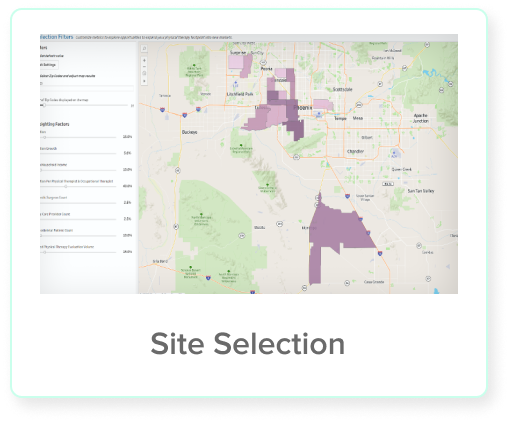
Task: Click the Queen Creek label on the map
Action: coord(401,169)
